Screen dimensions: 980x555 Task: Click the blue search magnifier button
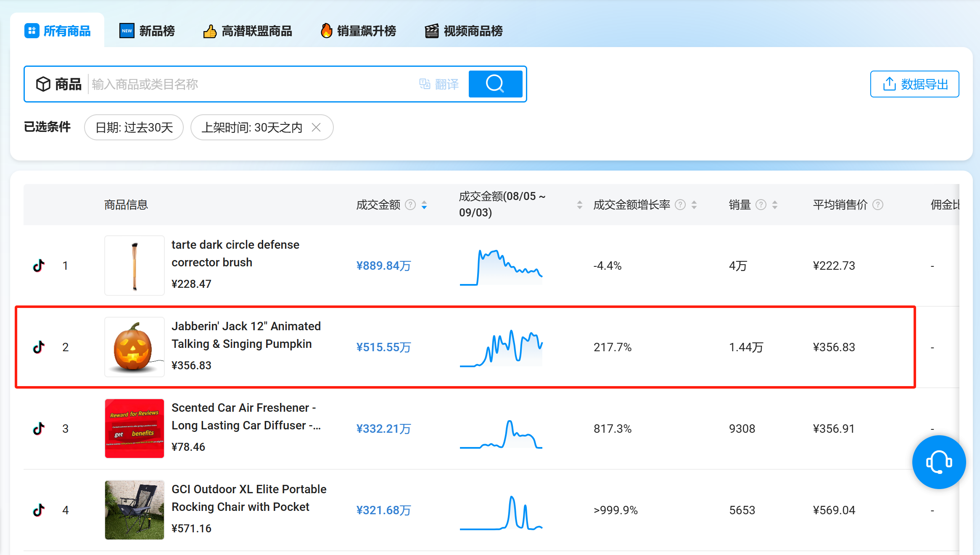[495, 84]
